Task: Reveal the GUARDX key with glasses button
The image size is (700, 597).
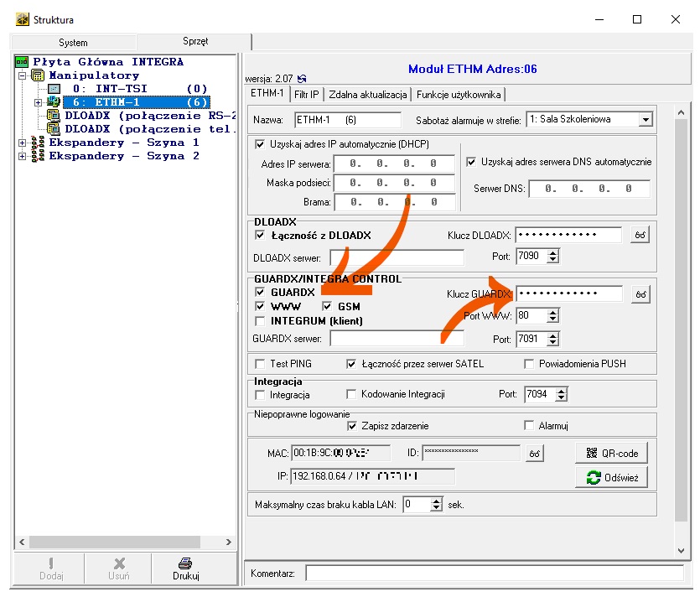Action: (x=640, y=294)
